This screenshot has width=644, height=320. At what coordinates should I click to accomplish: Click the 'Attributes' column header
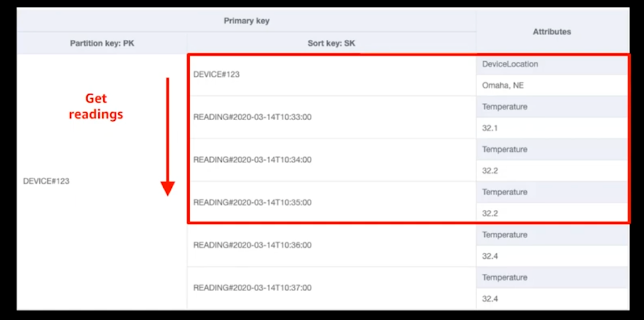[552, 31]
